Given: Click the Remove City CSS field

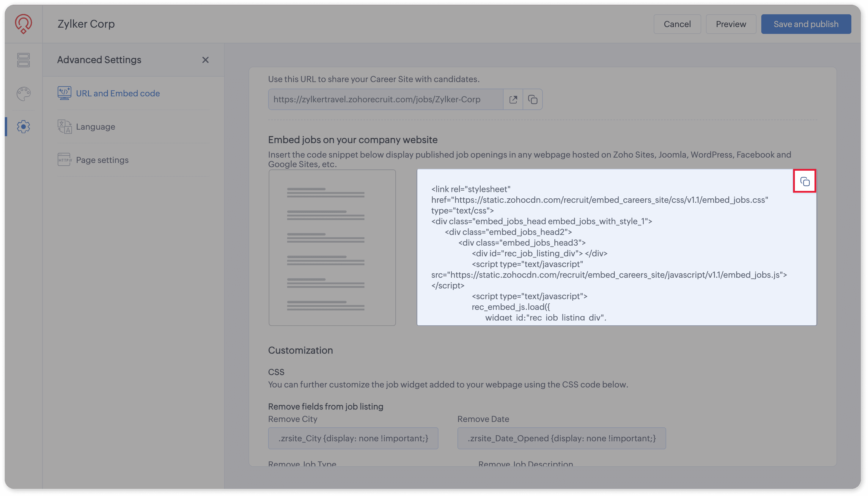Looking at the screenshot, I should click(353, 438).
